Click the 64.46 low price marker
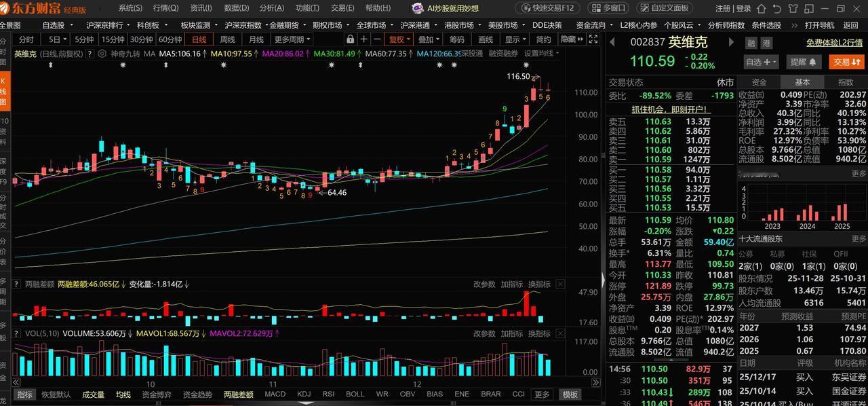The width and height of the screenshot is (868, 406). [337, 193]
